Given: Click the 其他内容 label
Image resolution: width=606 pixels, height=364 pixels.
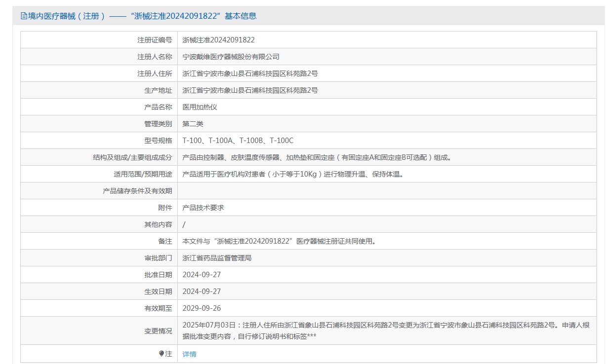Looking at the screenshot, I should click(158, 224).
